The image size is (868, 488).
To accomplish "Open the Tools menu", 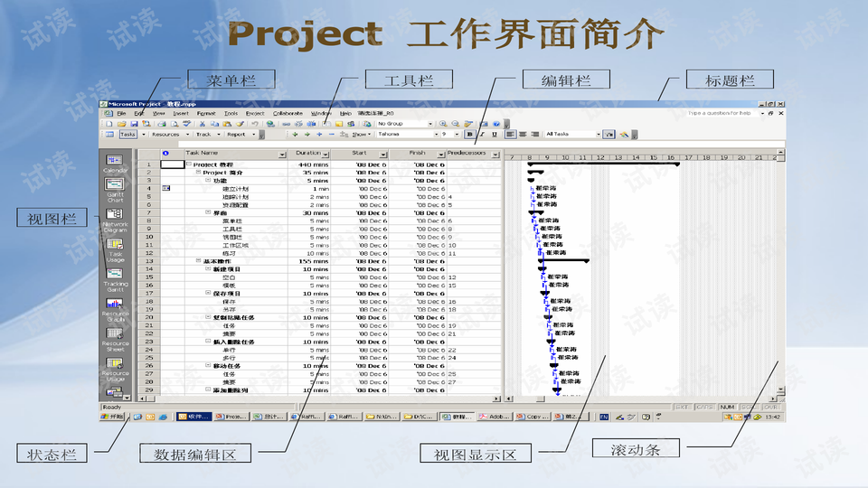I will coord(231,114).
